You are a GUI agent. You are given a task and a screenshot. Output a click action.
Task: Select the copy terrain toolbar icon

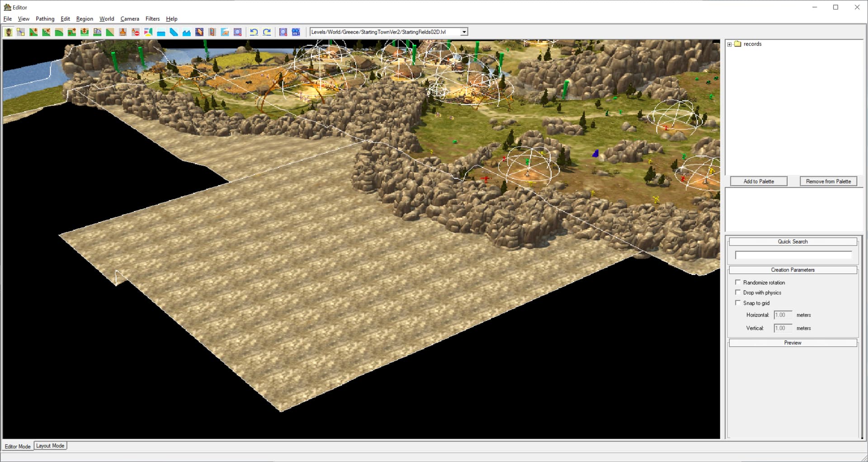tap(97, 32)
